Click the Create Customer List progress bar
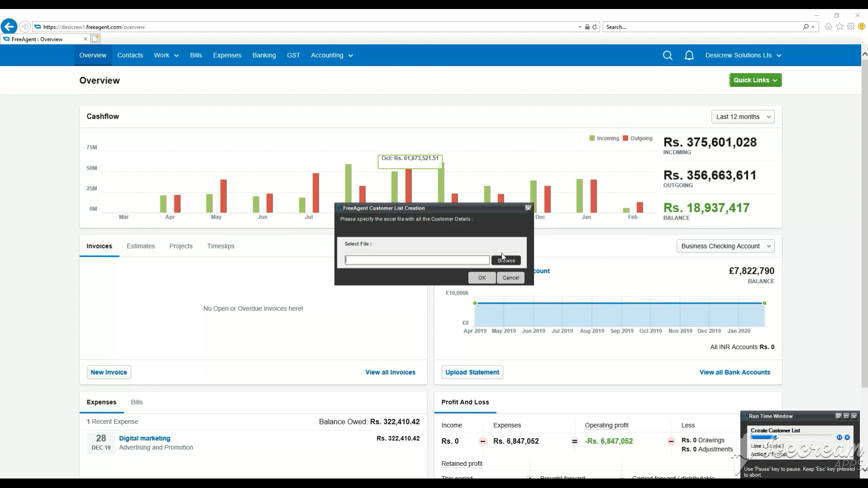Image resolution: width=868 pixels, height=488 pixels. click(x=790, y=437)
